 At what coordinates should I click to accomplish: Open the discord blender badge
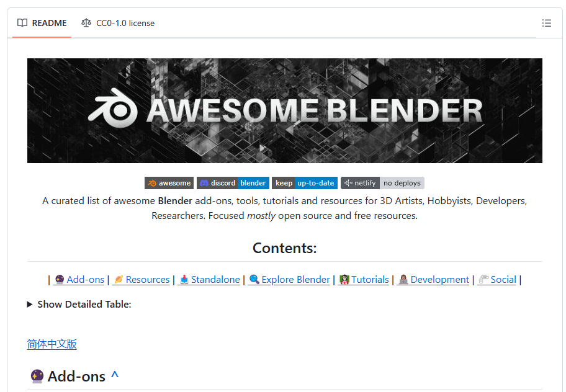pyautogui.click(x=233, y=183)
